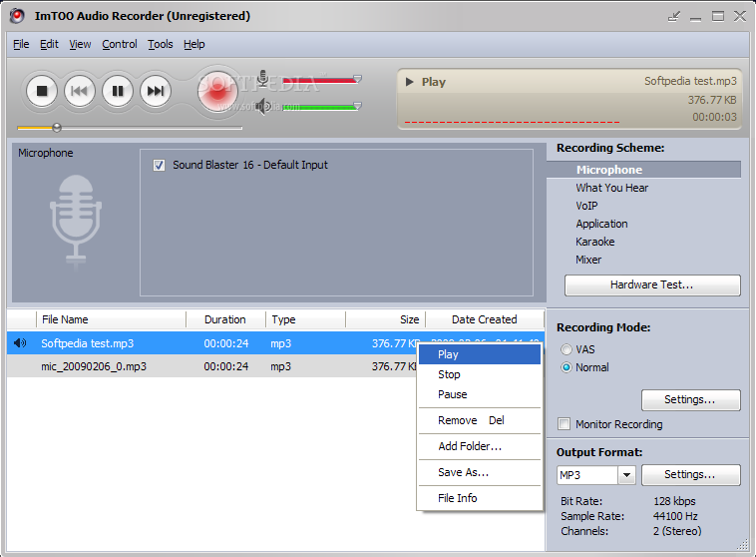Select the What You Hear scheme

611,188
